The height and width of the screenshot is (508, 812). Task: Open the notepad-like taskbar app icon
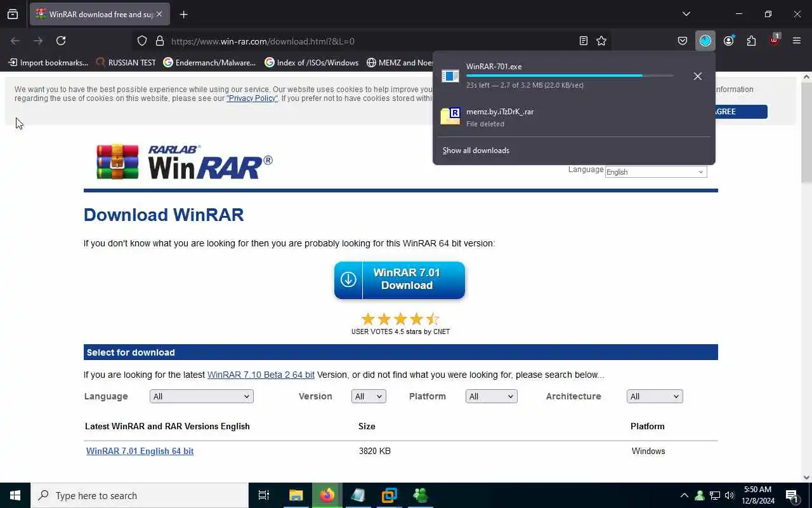tap(358, 495)
